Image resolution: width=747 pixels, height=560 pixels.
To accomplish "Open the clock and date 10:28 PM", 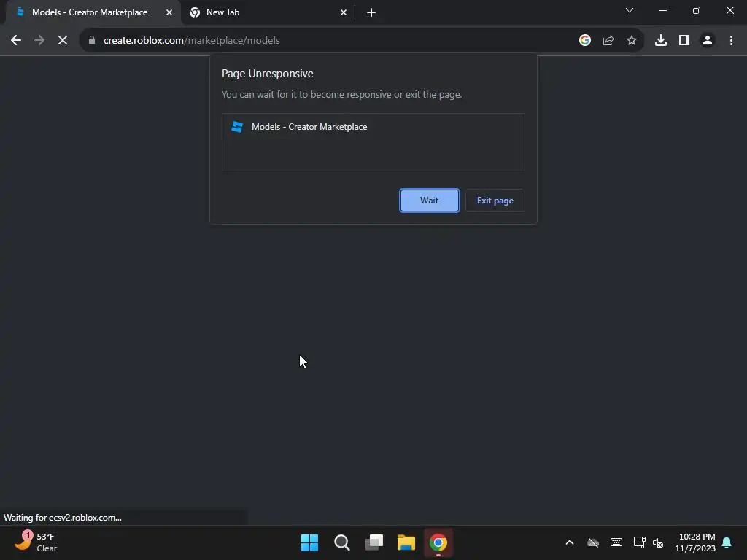I will [694, 542].
